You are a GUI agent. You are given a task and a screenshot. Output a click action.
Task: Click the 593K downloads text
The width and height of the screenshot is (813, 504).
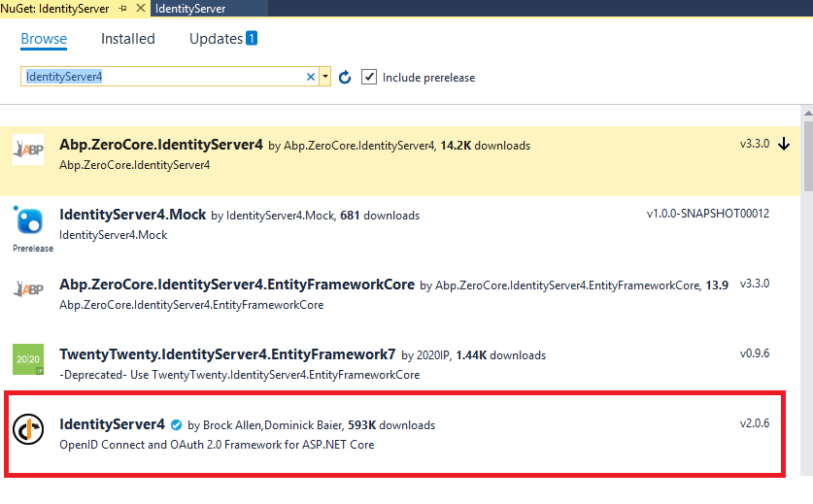[391, 425]
